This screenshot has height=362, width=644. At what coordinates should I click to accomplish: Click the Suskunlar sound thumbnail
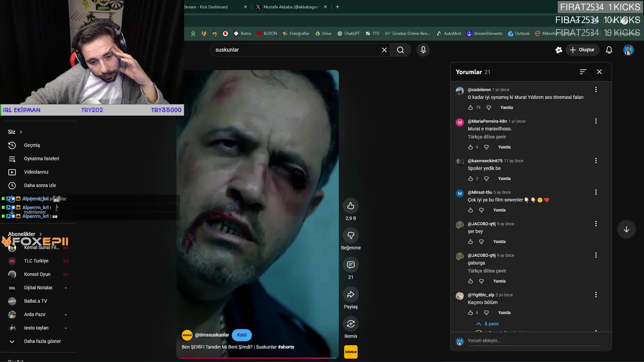(x=351, y=352)
